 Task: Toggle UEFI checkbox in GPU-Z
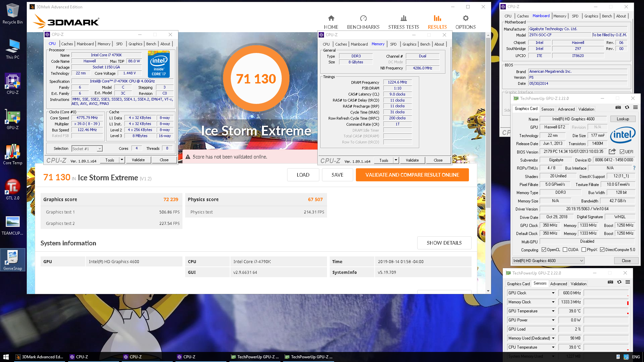[x=622, y=152]
